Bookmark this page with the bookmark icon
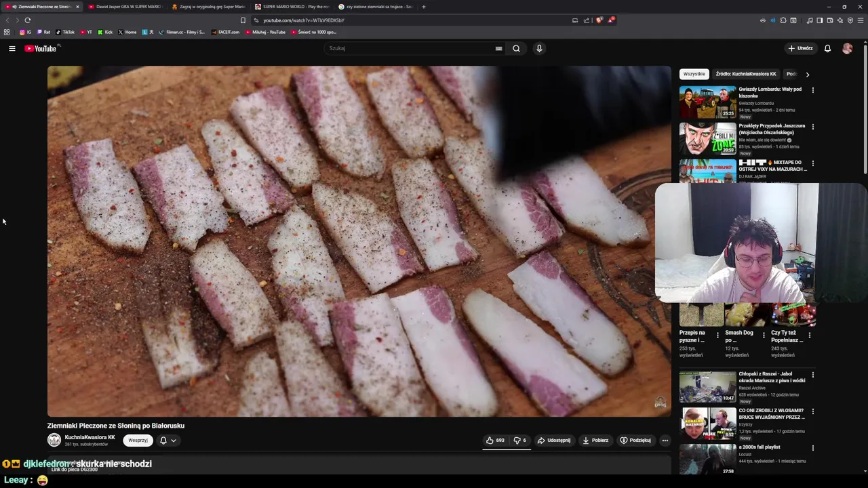The width and height of the screenshot is (868, 488). [x=243, y=20]
